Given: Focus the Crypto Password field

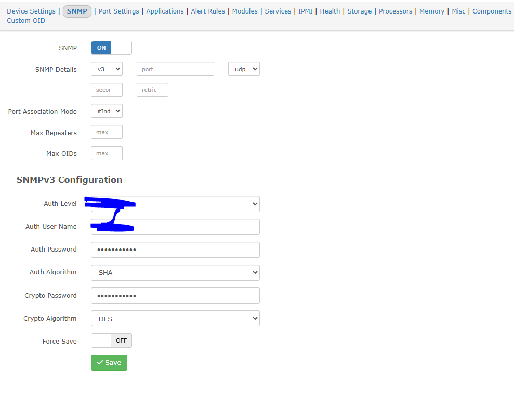Looking at the screenshot, I should (x=175, y=296).
